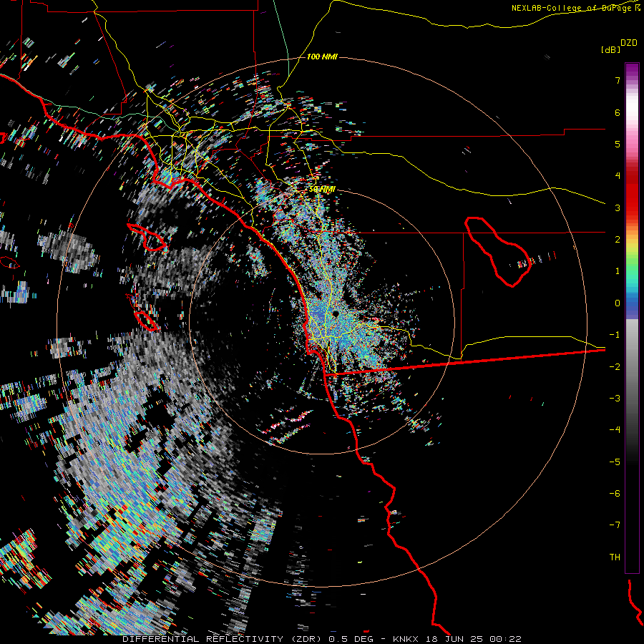Click scale value 2 on the legend

tap(618, 240)
